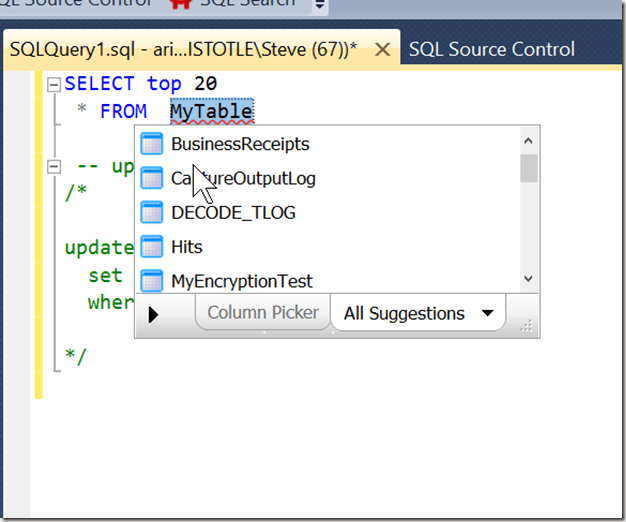The image size is (626, 522).
Task: Click the BusinessReceipts table icon
Action: click(152, 144)
